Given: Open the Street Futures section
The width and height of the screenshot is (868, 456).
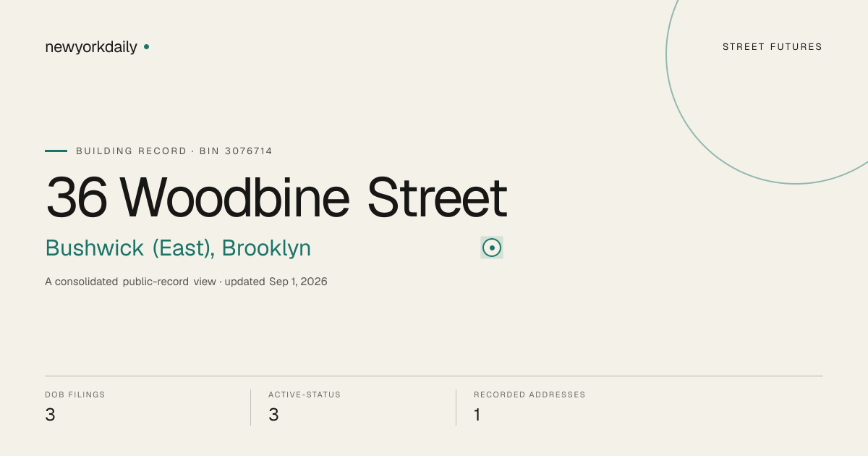Looking at the screenshot, I should pyautogui.click(x=773, y=47).
